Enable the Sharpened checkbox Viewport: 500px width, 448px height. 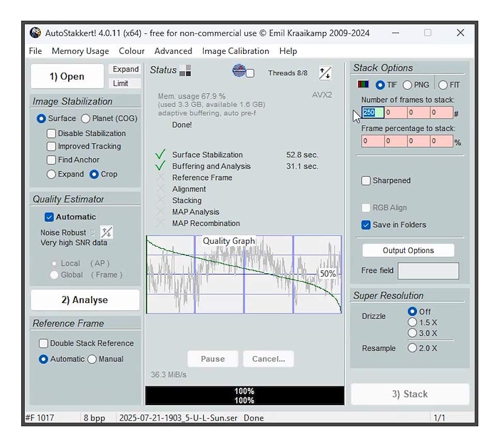[367, 181]
